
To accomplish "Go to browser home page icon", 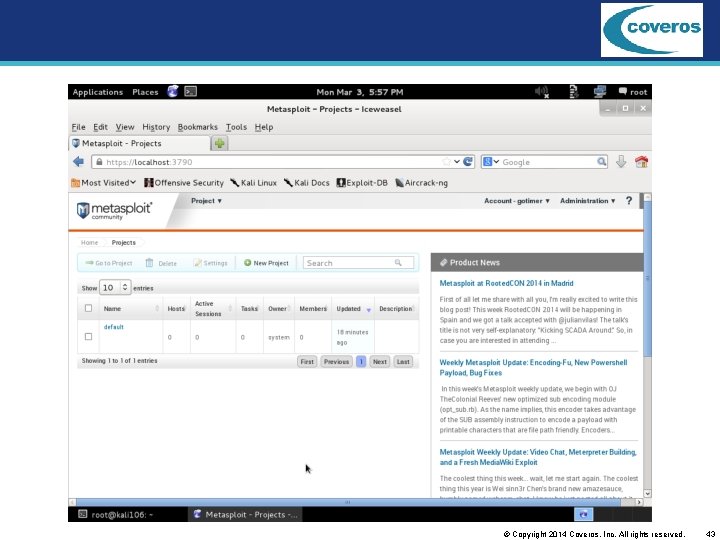I will (x=641, y=162).
